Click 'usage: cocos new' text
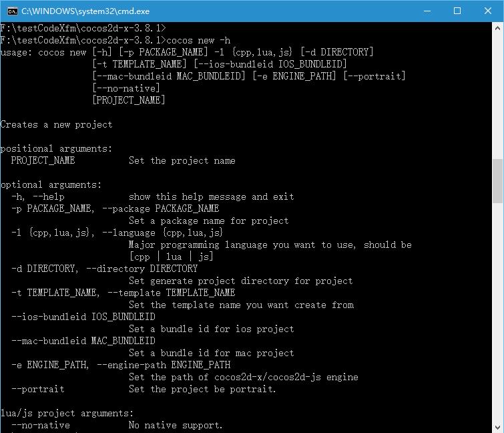Viewport: 504px width, 433px height. tap(43, 52)
